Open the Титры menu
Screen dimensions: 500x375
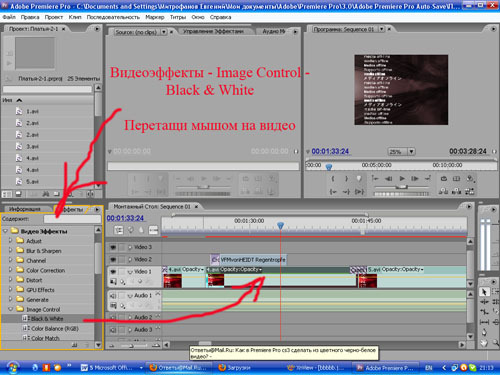click(x=178, y=17)
